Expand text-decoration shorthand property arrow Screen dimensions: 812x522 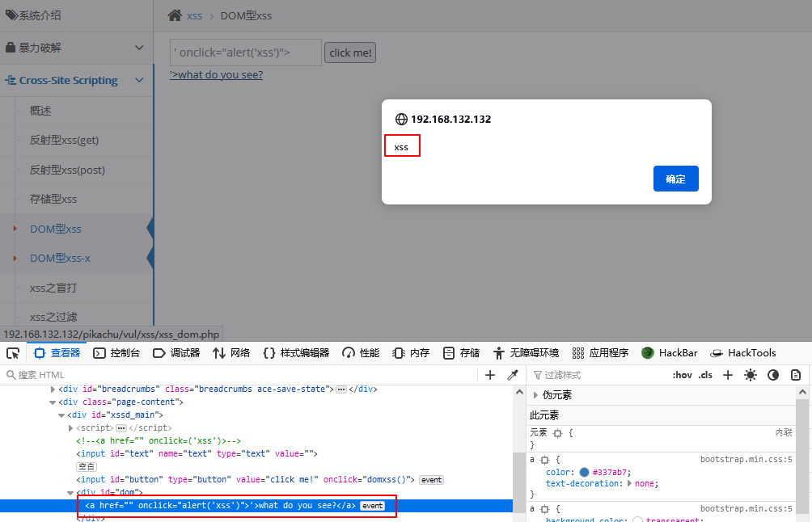tap(630, 484)
